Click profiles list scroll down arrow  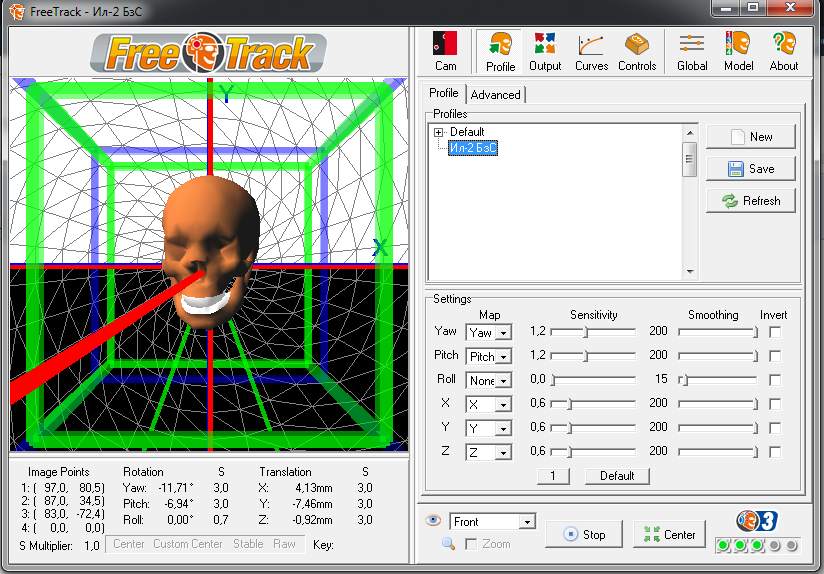pos(689,272)
